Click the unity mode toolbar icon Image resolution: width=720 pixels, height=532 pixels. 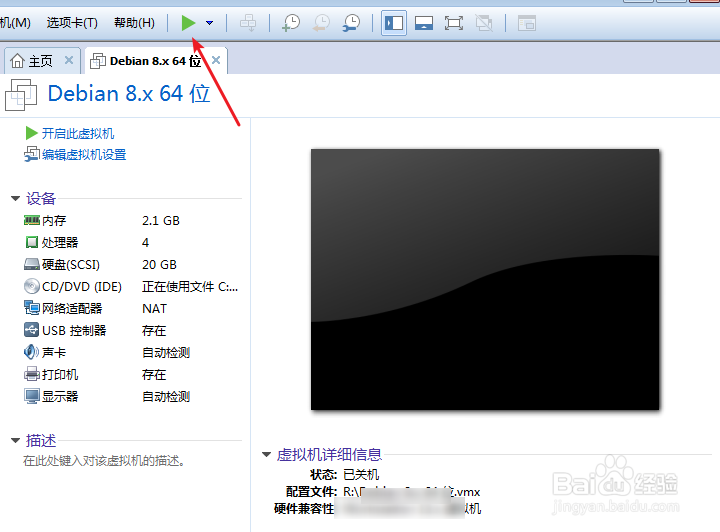(484, 23)
